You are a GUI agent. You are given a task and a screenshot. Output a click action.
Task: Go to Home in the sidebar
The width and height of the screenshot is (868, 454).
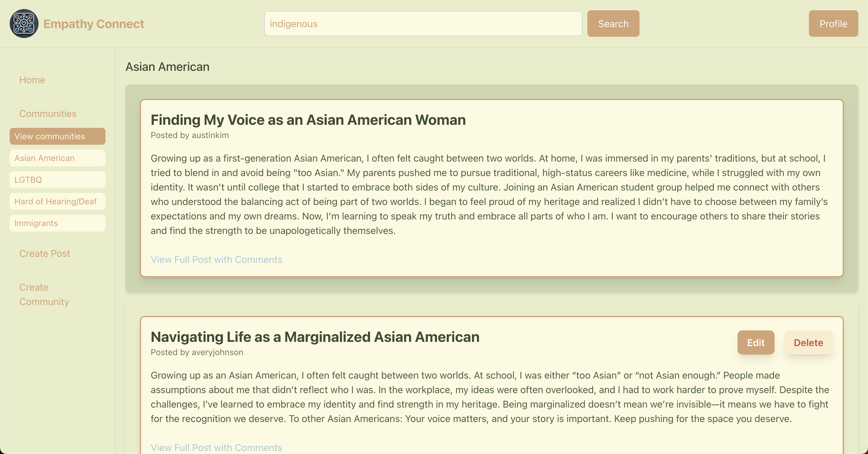click(32, 80)
